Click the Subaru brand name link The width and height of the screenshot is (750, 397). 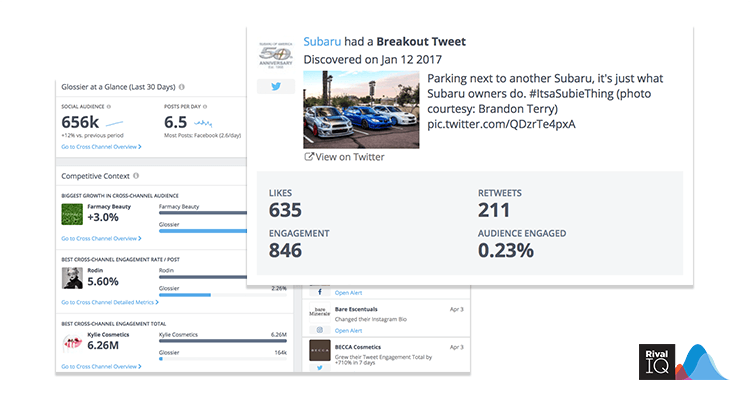click(322, 42)
